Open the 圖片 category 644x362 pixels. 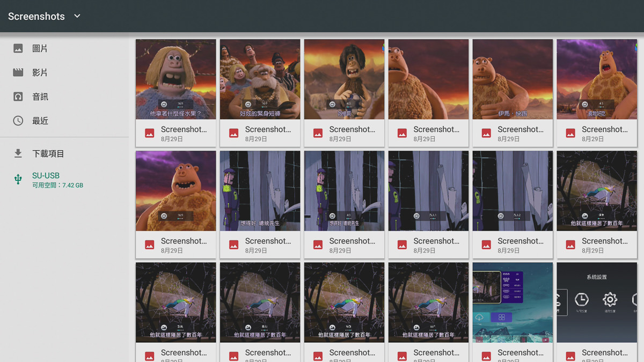(x=64, y=48)
